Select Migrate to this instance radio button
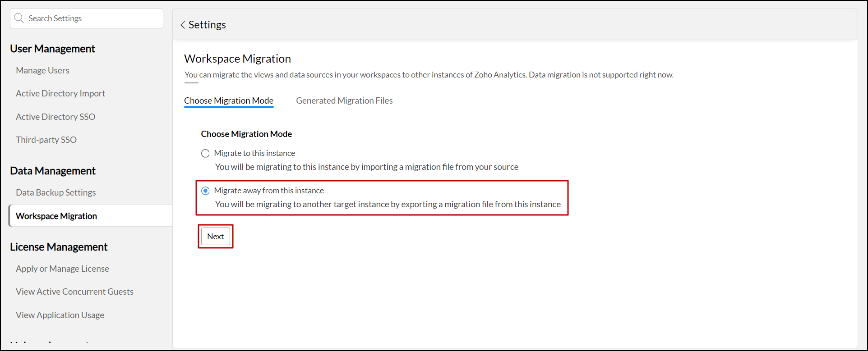 point(205,153)
